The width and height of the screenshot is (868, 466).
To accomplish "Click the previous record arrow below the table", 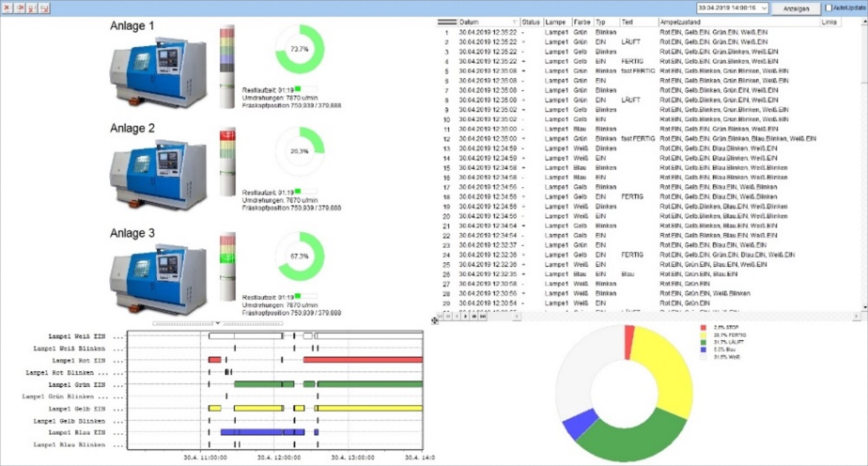I will [x=456, y=316].
